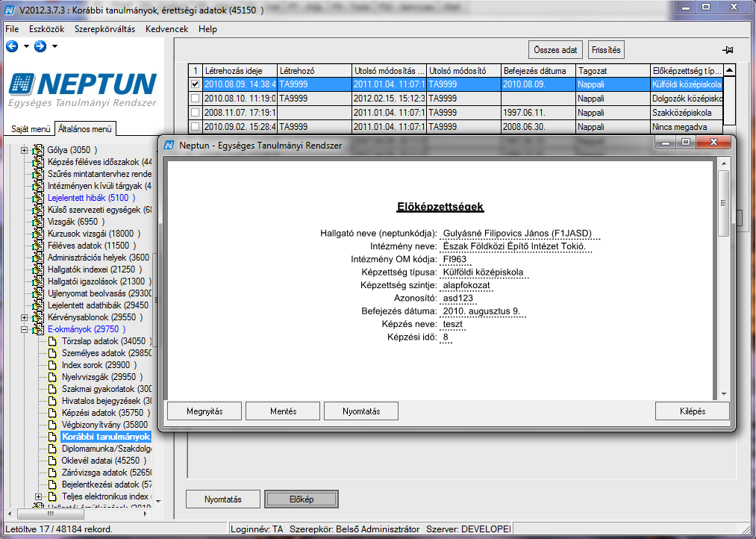Screen dimensions: 756x539
Task: Click the pin icon beside Frissítés
Action: 728,50
